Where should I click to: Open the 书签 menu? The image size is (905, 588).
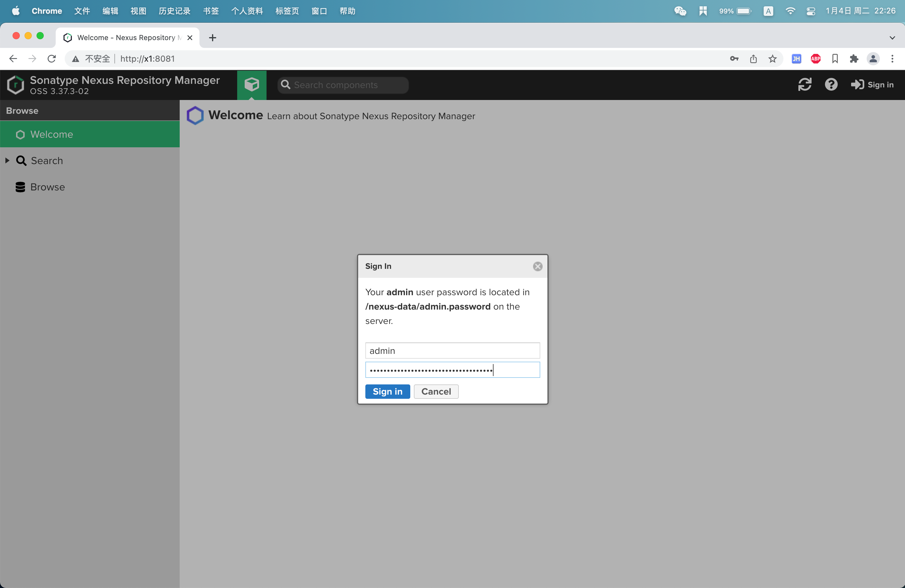tap(211, 11)
